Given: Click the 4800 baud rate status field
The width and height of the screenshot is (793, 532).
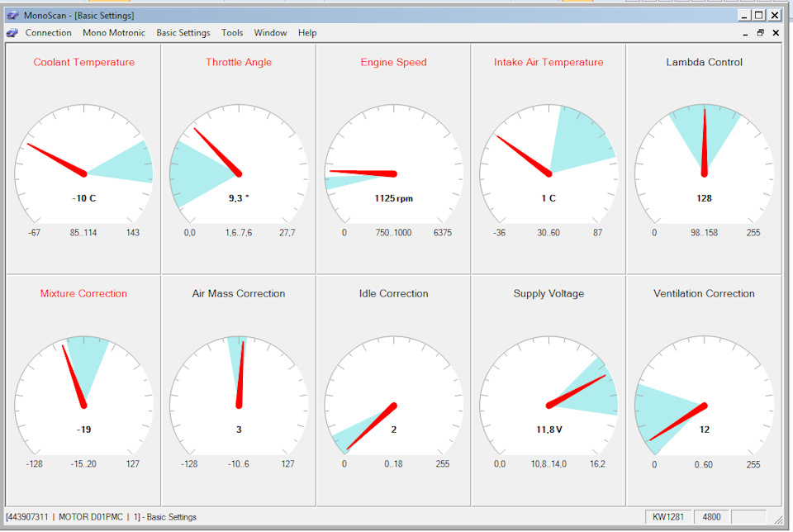Looking at the screenshot, I should (x=711, y=517).
